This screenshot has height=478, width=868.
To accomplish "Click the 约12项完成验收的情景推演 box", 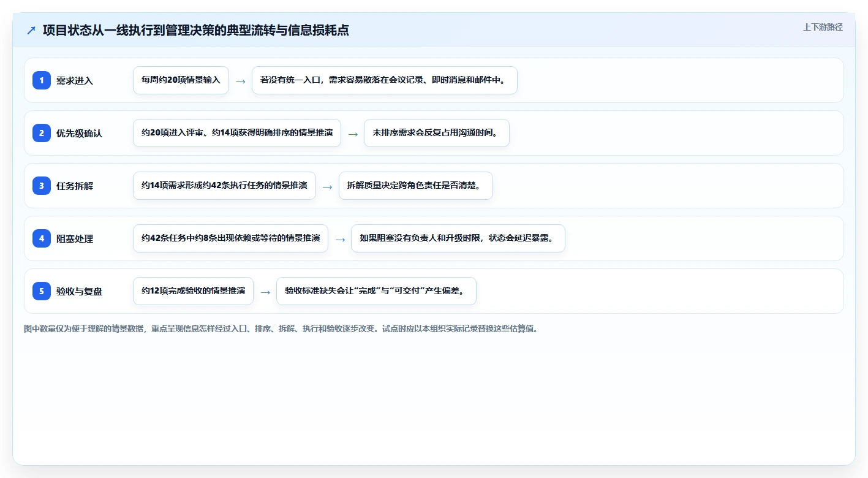I will 193,291.
